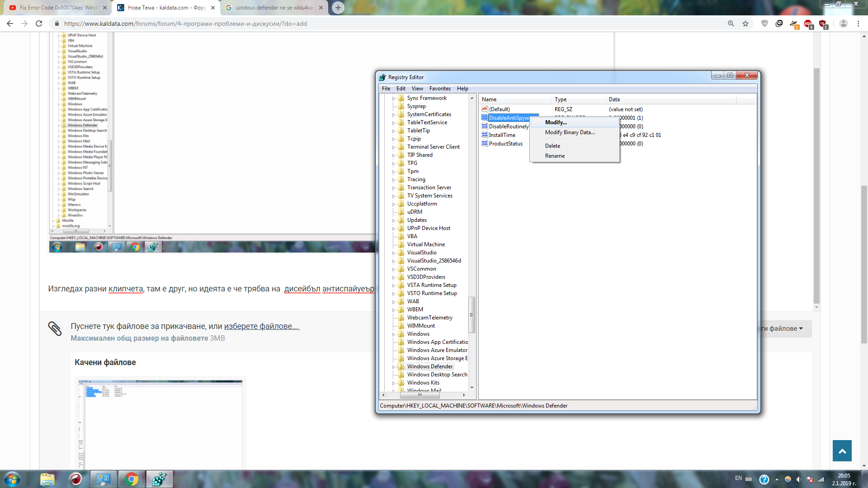Open new browser tab with plus
The width and height of the screenshot is (868, 488).
coord(338,8)
